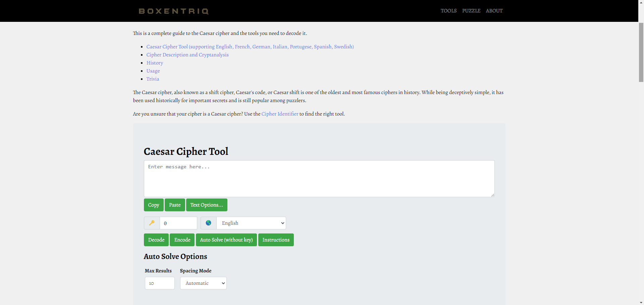The width and height of the screenshot is (644, 305).
Task: Click the page vertical scrollbar thumb
Action: [641, 52]
